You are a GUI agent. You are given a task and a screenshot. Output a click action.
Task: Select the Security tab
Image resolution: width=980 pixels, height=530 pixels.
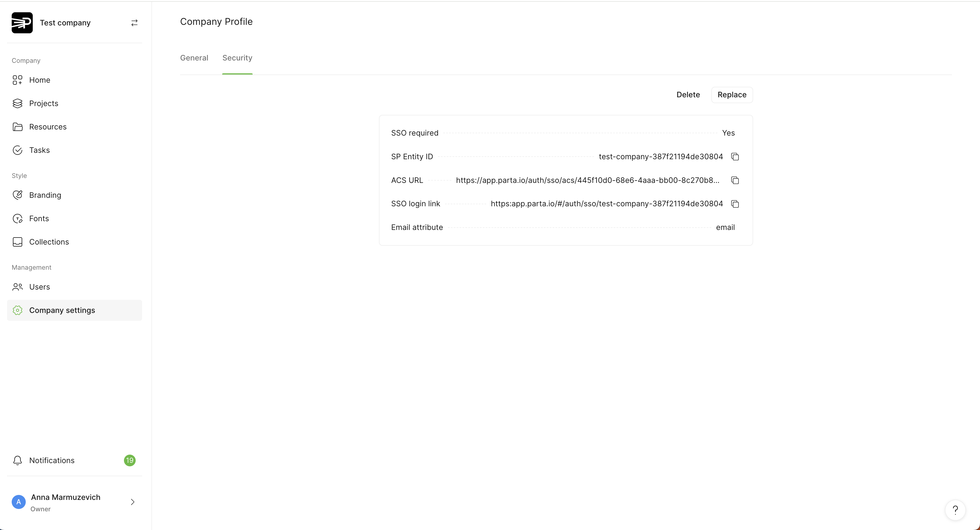tap(237, 58)
